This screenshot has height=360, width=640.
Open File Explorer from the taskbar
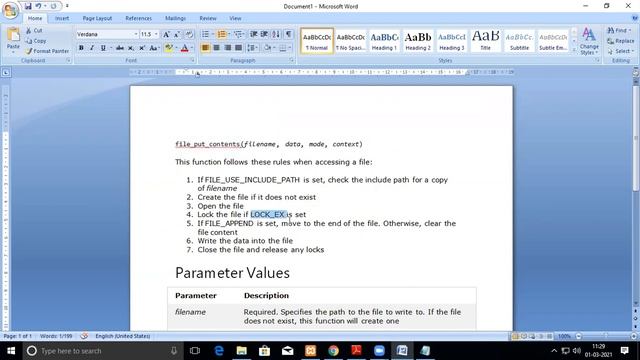click(x=242, y=351)
